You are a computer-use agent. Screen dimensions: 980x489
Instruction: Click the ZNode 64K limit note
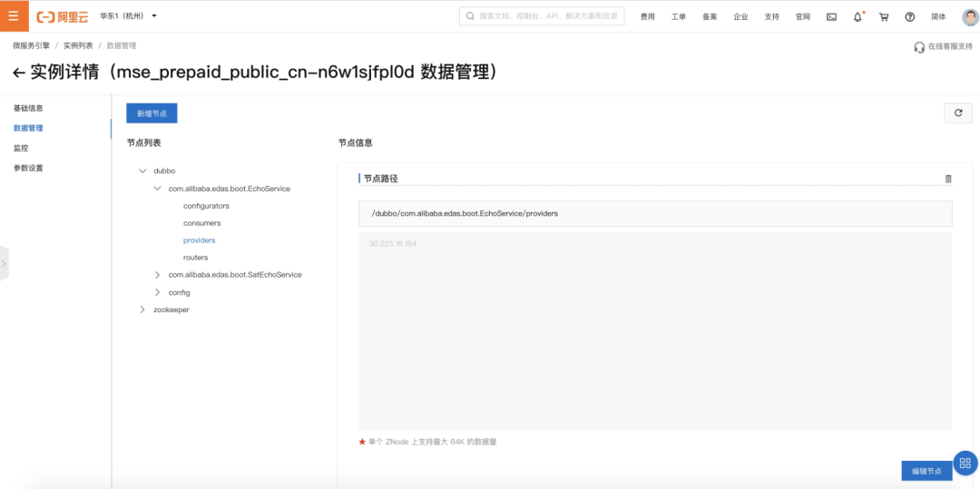[x=427, y=442]
